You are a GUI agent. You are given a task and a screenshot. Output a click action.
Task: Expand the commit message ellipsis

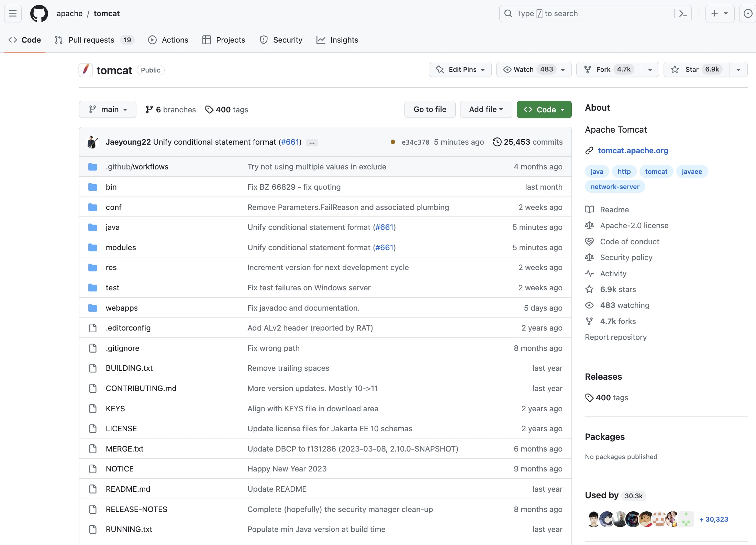point(312,143)
